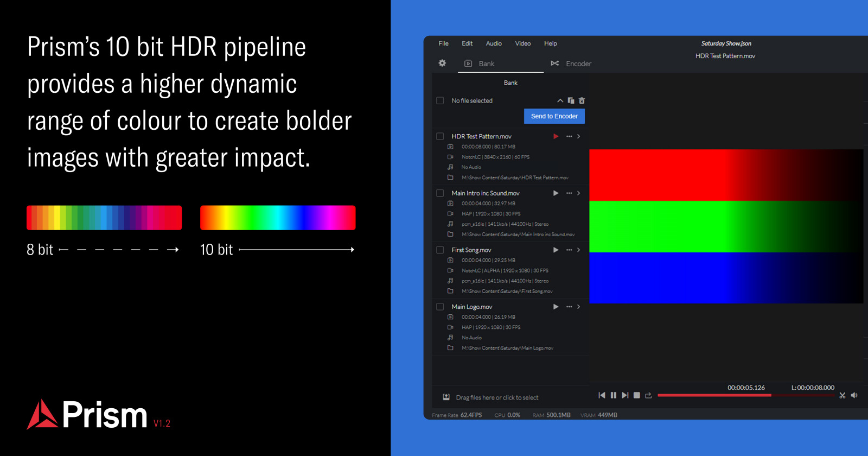Click the Send to Encoder button
Image resolution: width=868 pixels, height=456 pixels.
(554, 116)
